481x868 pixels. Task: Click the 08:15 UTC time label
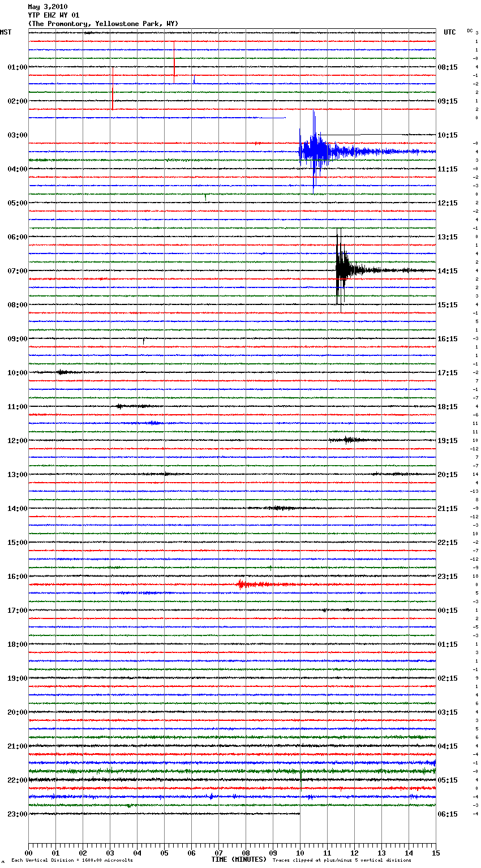point(448,67)
